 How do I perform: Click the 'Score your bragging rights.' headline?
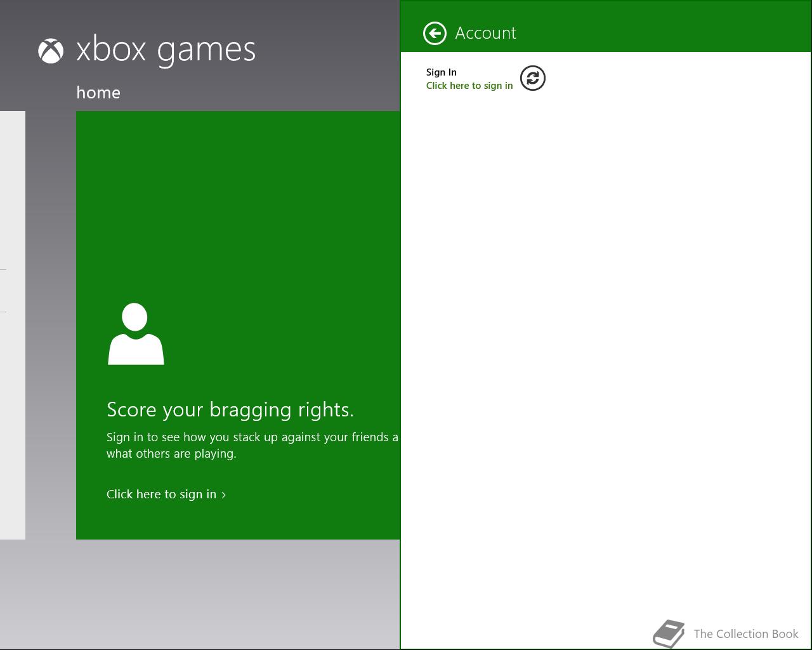point(230,409)
